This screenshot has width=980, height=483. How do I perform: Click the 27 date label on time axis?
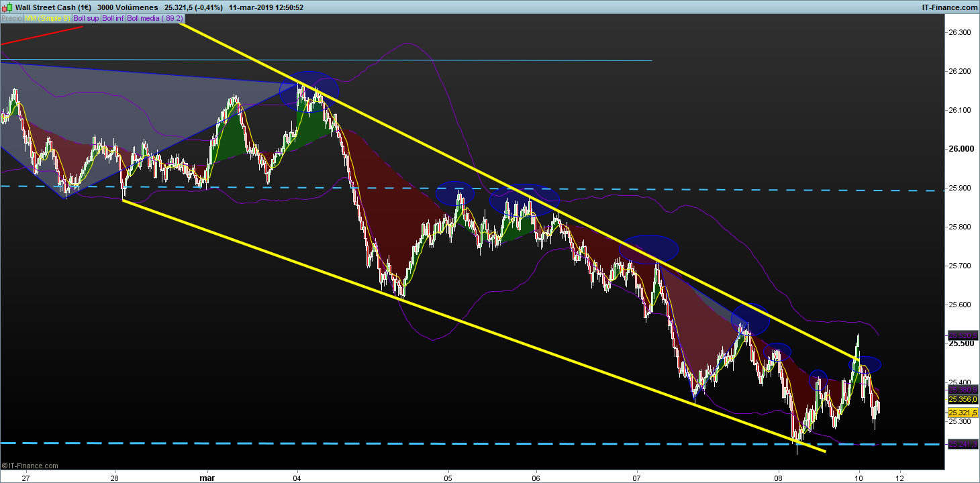(x=26, y=478)
